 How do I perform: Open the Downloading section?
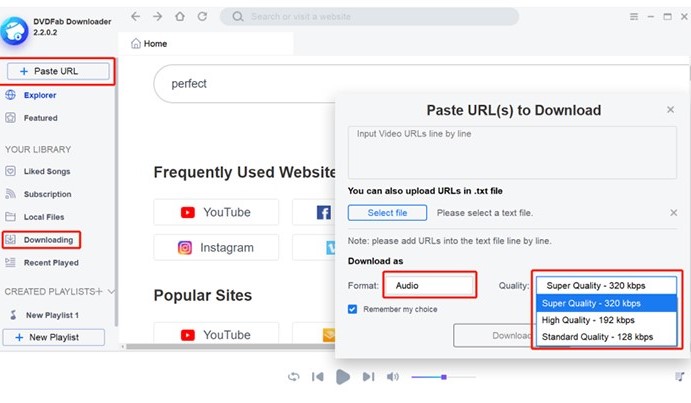[x=48, y=239]
